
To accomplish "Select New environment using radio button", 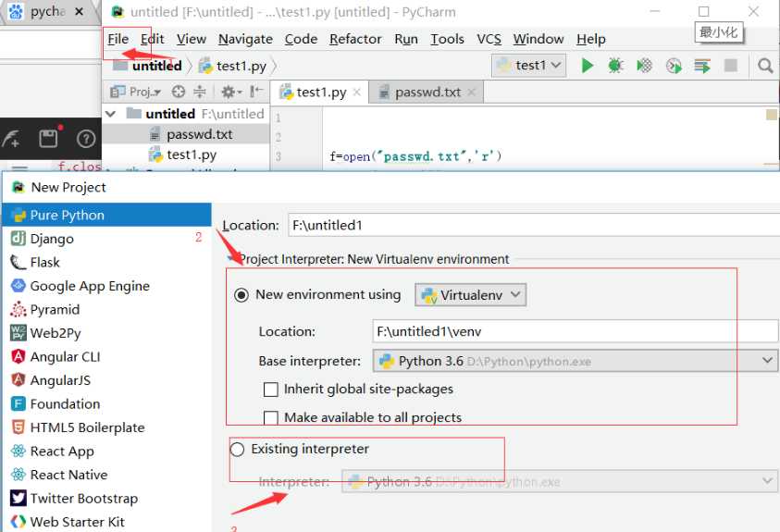I will coord(241,295).
